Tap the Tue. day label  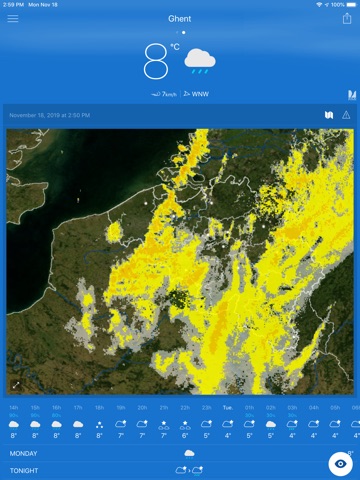pyautogui.click(x=228, y=408)
